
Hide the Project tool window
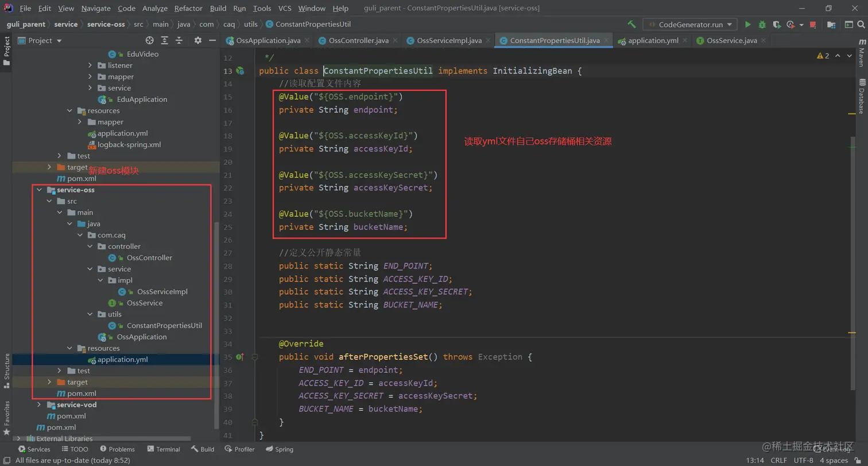tap(212, 40)
